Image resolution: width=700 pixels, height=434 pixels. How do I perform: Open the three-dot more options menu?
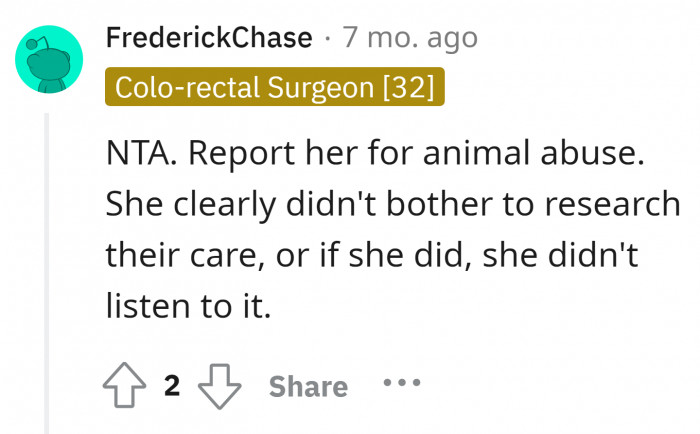400,384
